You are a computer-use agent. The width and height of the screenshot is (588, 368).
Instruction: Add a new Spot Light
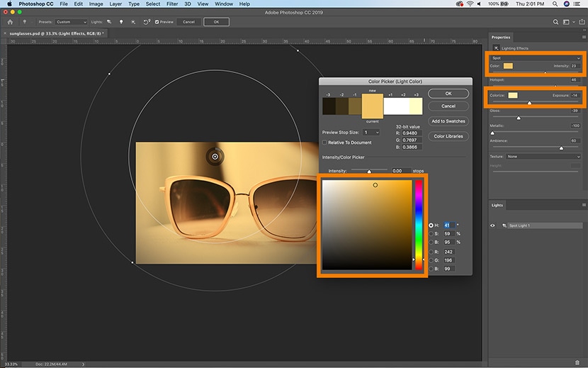click(x=110, y=22)
